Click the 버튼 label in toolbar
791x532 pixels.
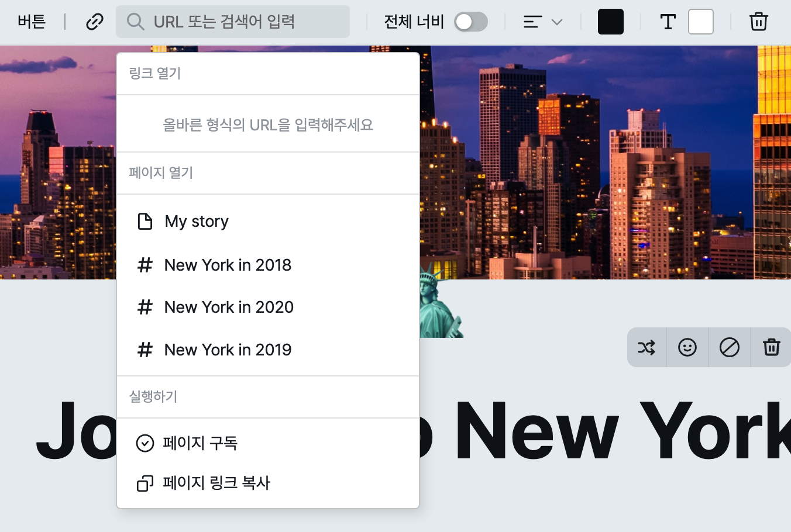click(32, 22)
